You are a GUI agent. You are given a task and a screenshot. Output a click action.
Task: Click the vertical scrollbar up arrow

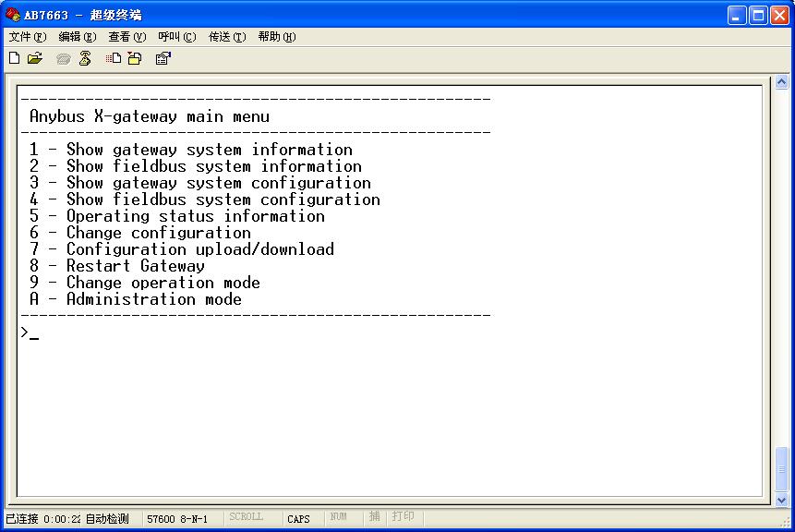point(782,81)
